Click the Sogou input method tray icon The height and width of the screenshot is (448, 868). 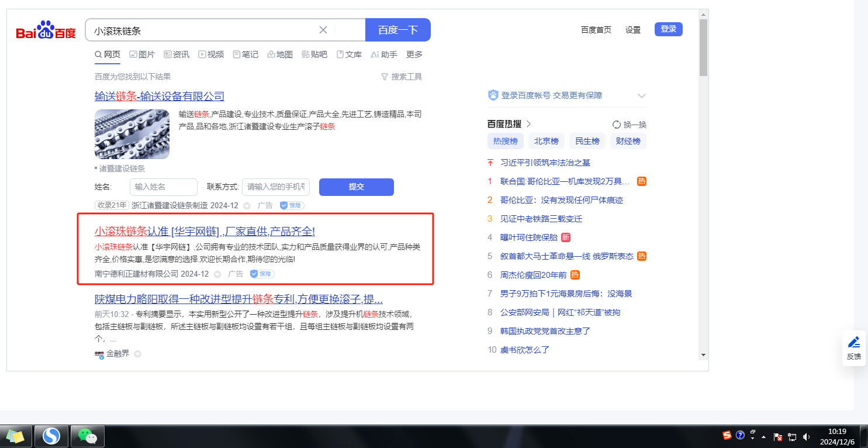[x=727, y=435]
